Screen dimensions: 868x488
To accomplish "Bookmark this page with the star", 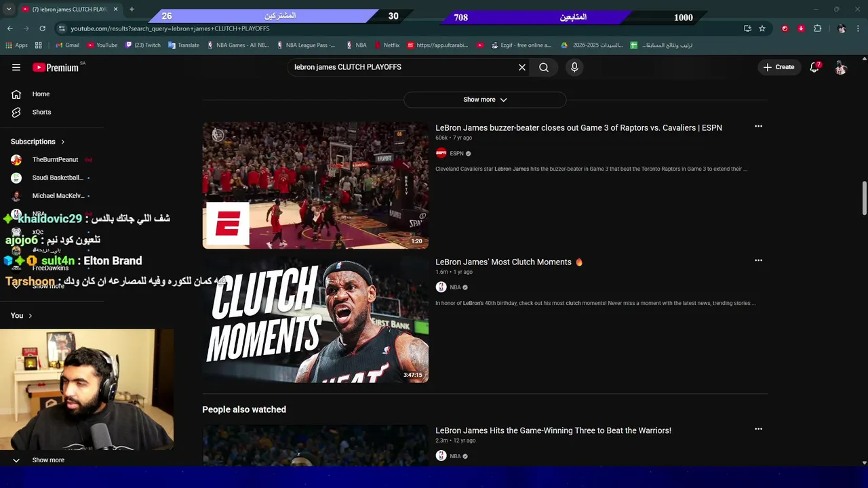I will click(762, 28).
